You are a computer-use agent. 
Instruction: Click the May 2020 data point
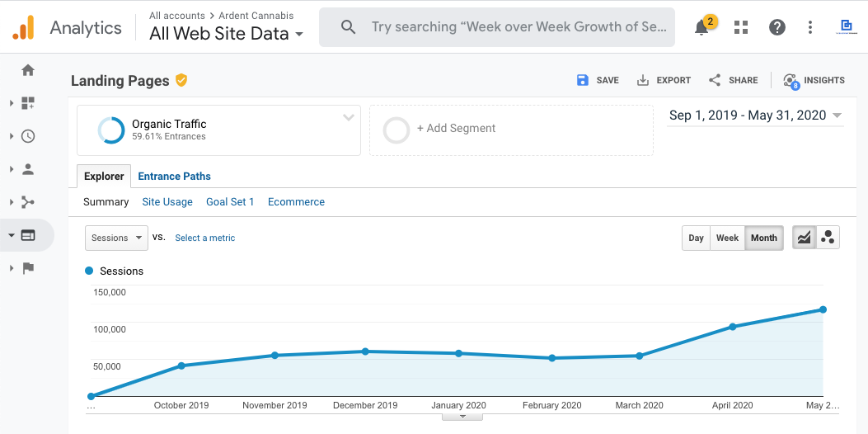pos(823,310)
